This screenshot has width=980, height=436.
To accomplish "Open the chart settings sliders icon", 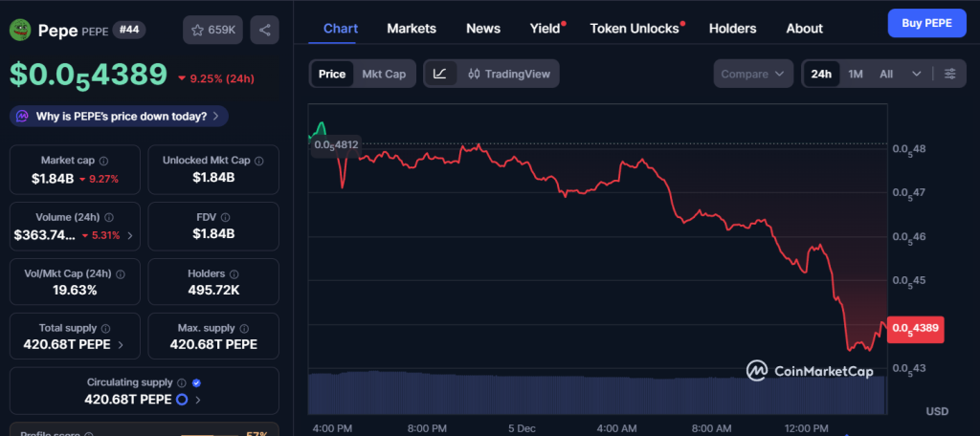I will [x=950, y=74].
